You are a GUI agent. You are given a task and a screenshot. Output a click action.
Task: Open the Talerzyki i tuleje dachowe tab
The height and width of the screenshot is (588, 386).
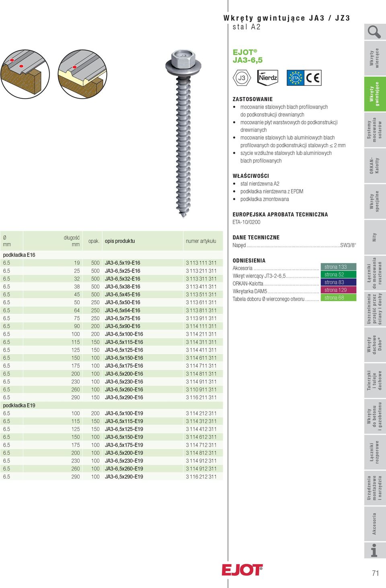[375, 380]
